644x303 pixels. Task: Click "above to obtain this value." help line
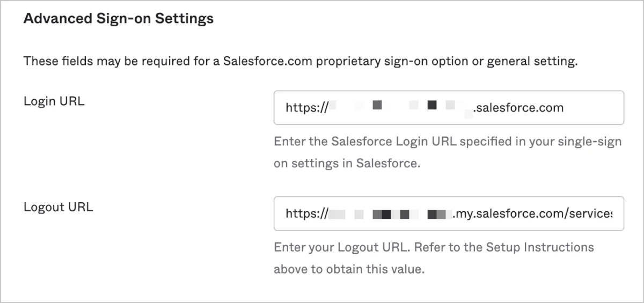point(349,269)
